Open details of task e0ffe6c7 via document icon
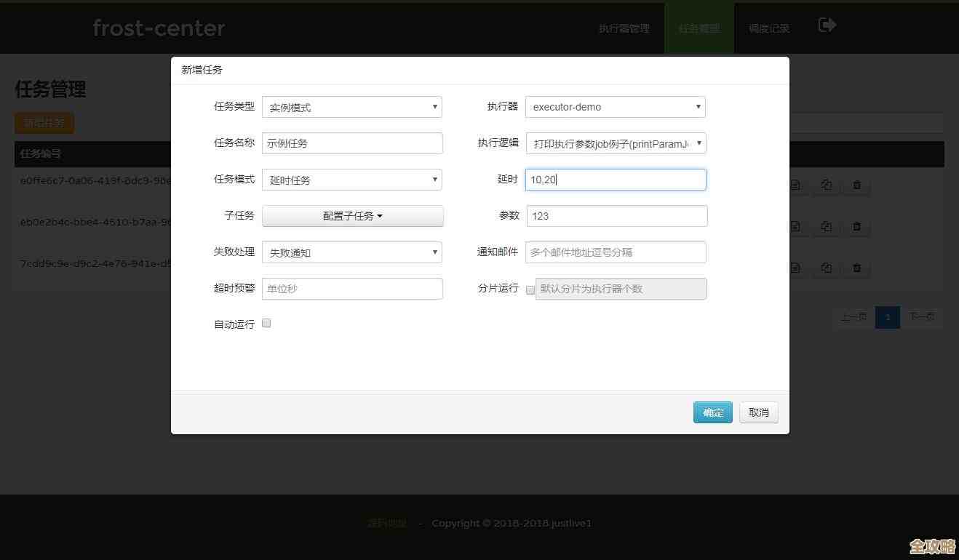The image size is (959, 560). [795, 185]
